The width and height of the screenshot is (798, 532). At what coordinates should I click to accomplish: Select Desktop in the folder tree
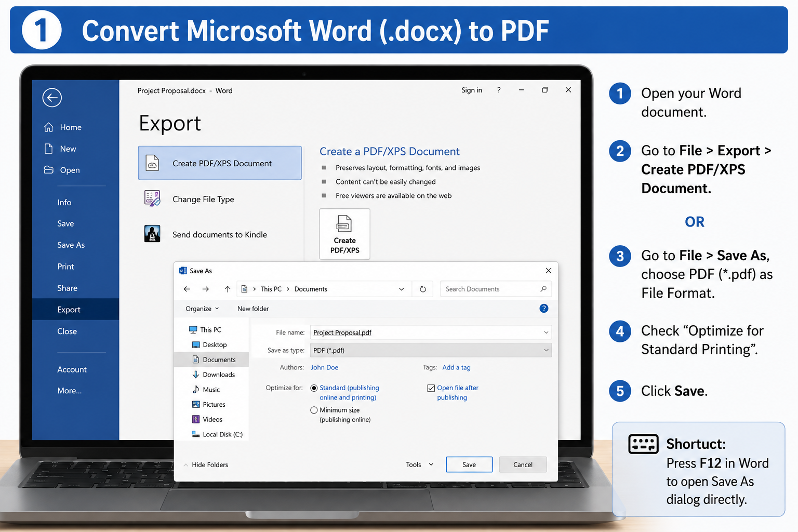click(x=210, y=344)
